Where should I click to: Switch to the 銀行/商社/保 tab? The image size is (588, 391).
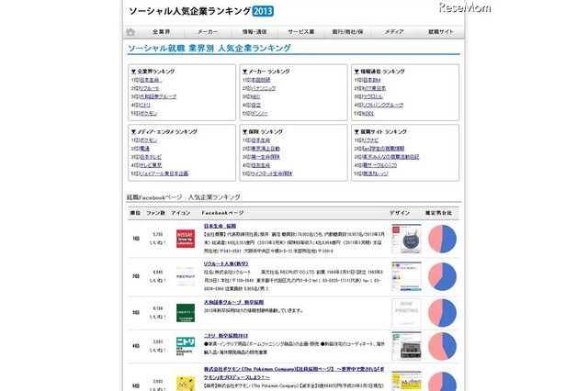347,32
